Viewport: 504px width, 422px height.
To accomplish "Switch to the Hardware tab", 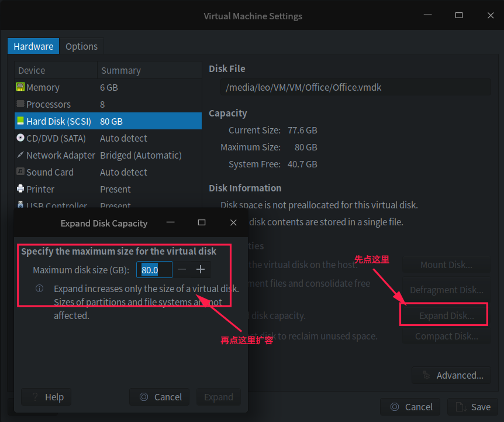I will pyautogui.click(x=33, y=46).
